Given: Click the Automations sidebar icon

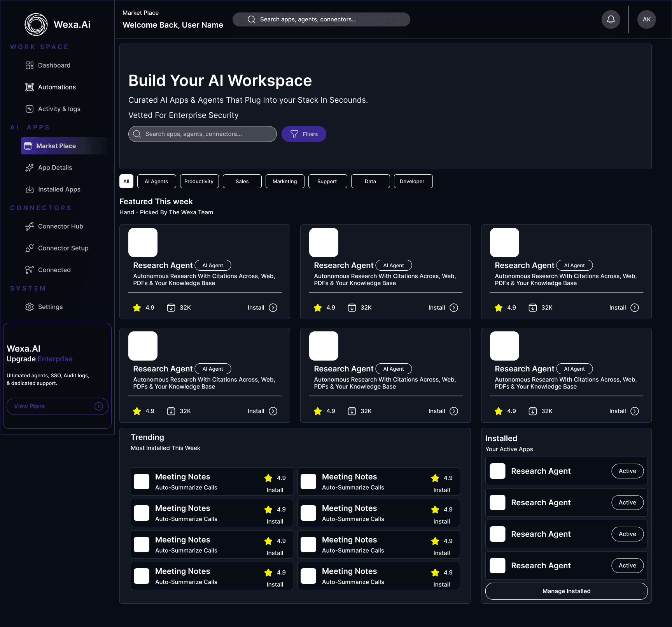Looking at the screenshot, I should (x=30, y=87).
